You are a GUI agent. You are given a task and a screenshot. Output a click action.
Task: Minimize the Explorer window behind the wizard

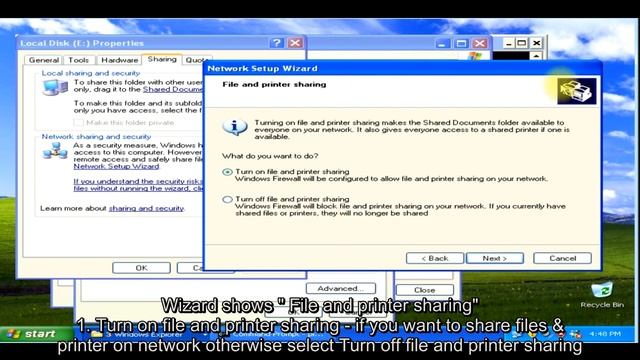tap(442, 43)
